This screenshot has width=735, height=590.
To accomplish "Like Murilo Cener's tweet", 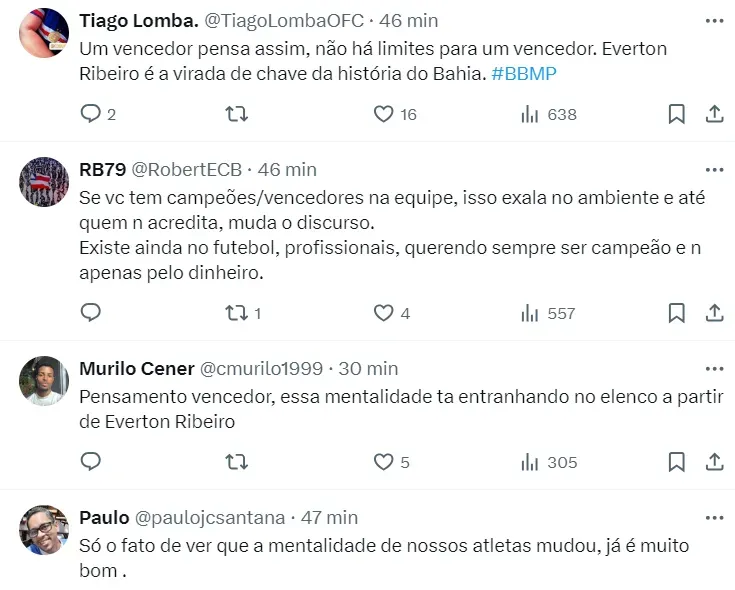I will (x=383, y=462).
